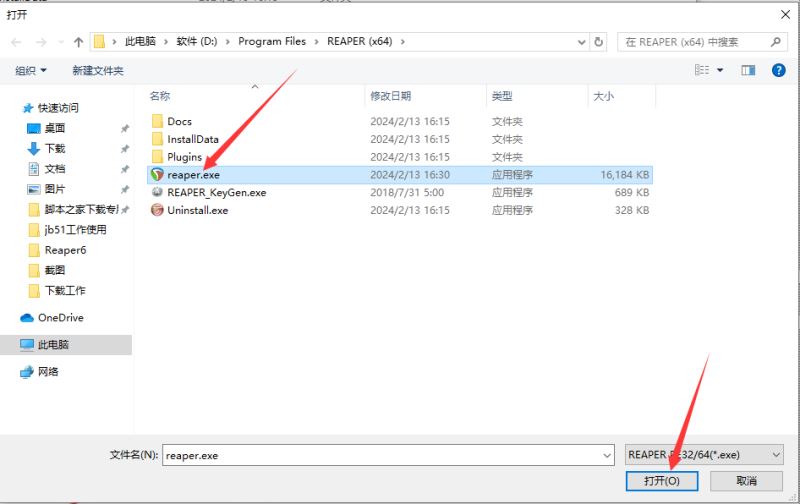Screen dimensions: 800x504
Task: Expand address bar history dropdown
Action: point(581,42)
